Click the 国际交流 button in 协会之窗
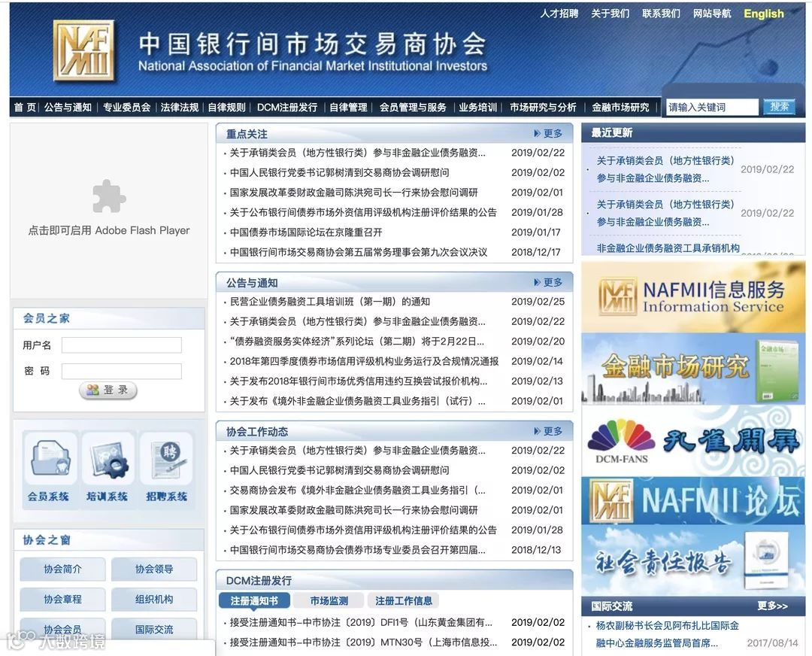This screenshot has width=812, height=656. pyautogui.click(x=154, y=629)
